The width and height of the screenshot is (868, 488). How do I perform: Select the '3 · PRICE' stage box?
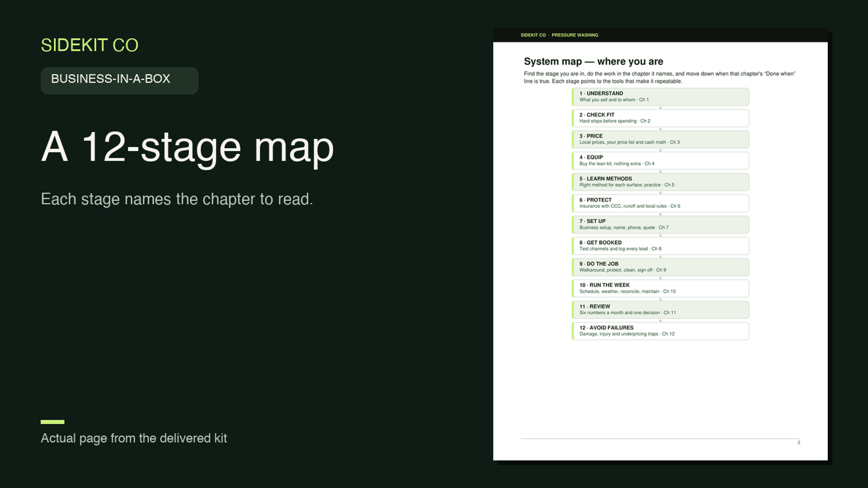660,139
